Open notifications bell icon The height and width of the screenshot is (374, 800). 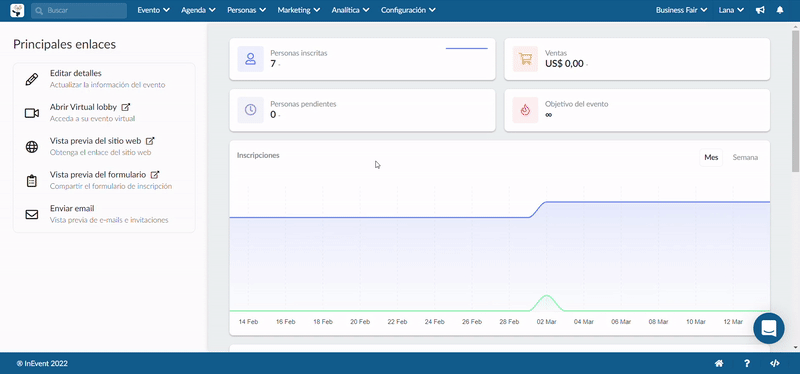780,10
